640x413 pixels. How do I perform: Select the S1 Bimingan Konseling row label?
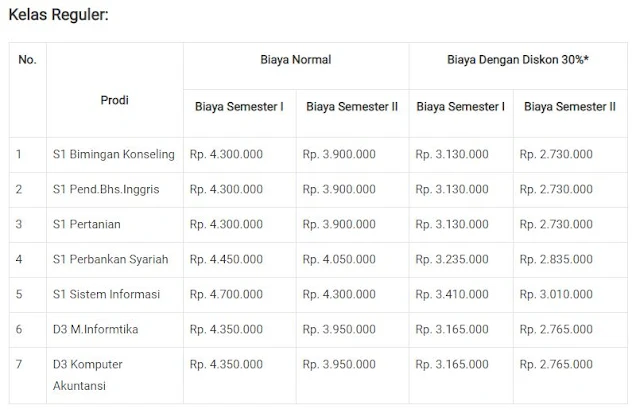(x=113, y=154)
